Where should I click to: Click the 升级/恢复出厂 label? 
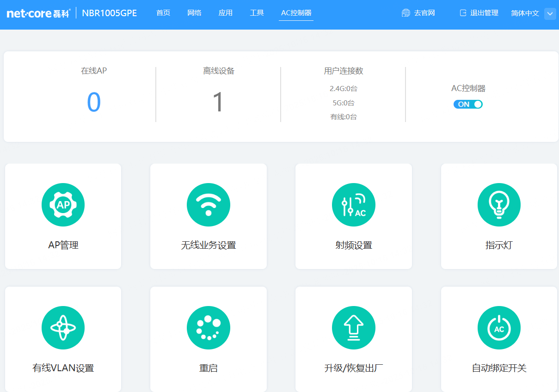tap(354, 368)
